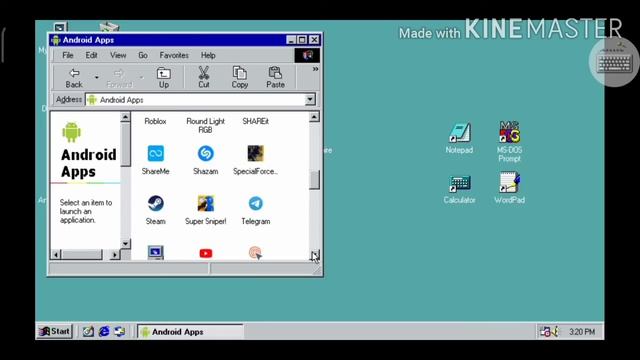Screen dimensions: 640x360
Task: Go Back in the toolbar
Action: click(74, 78)
